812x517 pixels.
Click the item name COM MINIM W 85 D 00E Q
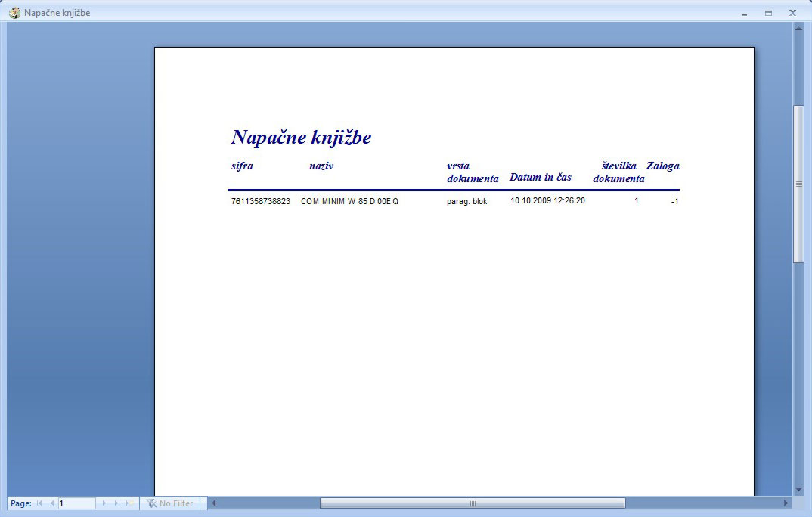pyautogui.click(x=349, y=202)
